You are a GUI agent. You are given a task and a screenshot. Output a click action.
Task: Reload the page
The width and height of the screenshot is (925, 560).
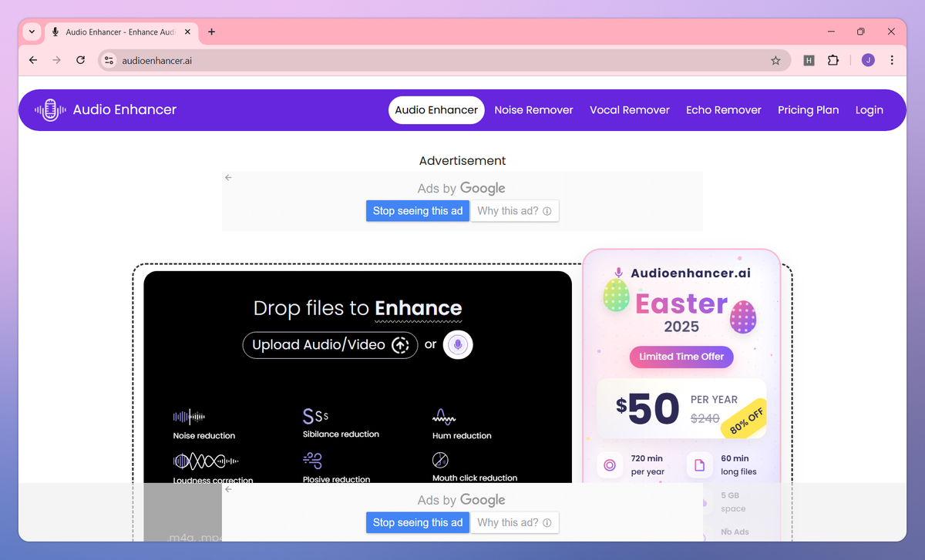point(80,60)
